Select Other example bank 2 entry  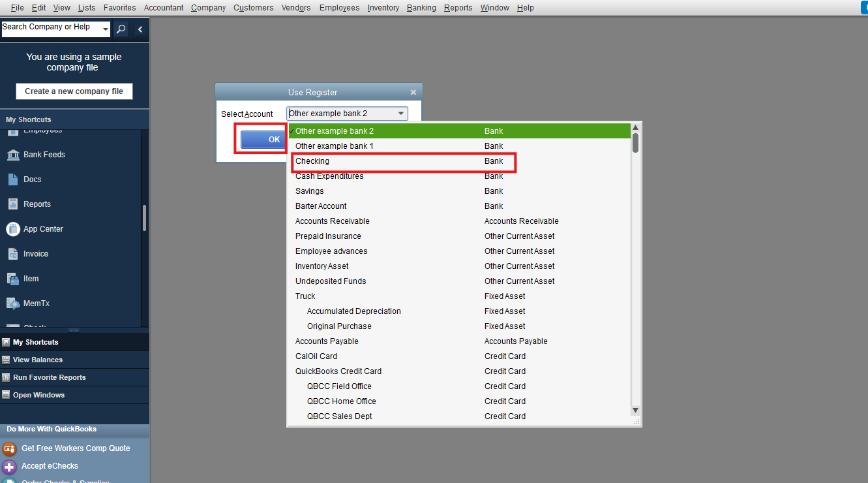point(459,131)
